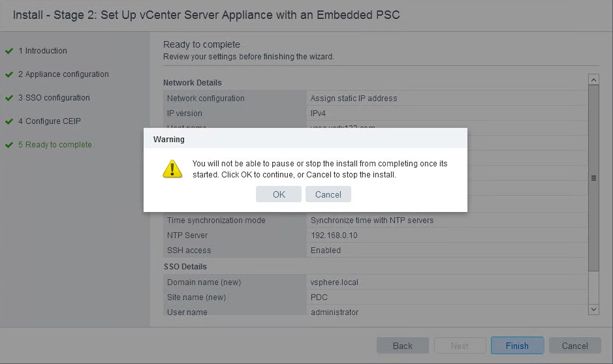Click the scrollbar down arrow
Screen dimensions: 613x364
593,309
